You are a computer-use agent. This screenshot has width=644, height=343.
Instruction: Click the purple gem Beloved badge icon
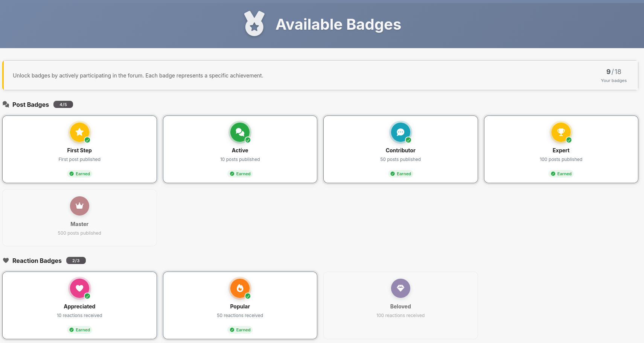400,288
